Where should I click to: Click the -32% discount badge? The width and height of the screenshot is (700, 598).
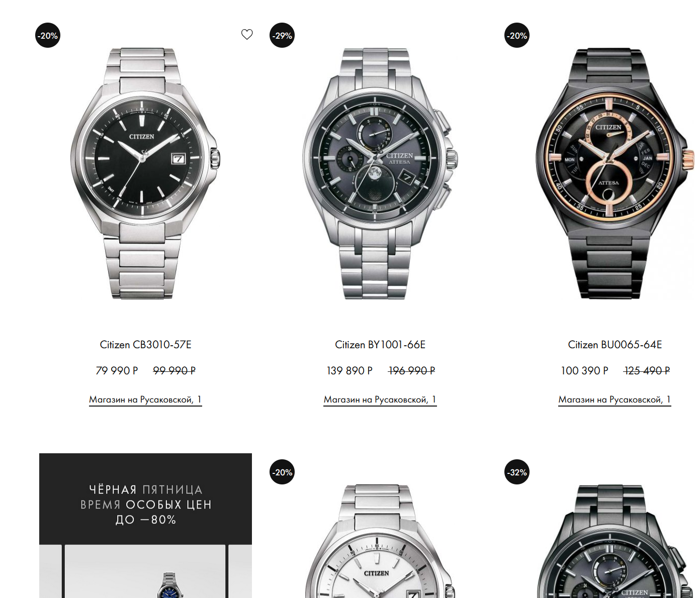pyautogui.click(x=517, y=472)
